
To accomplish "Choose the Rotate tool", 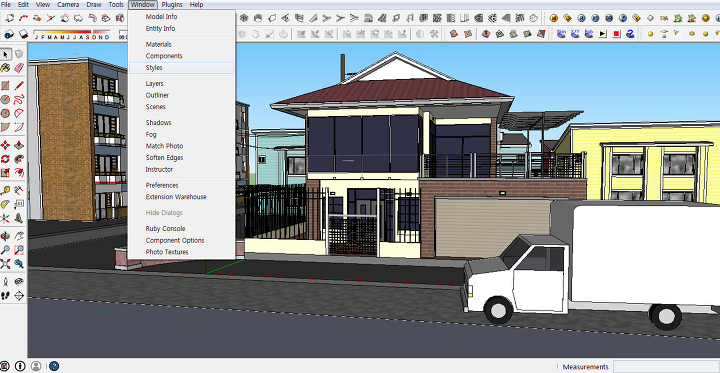I will click(6, 159).
